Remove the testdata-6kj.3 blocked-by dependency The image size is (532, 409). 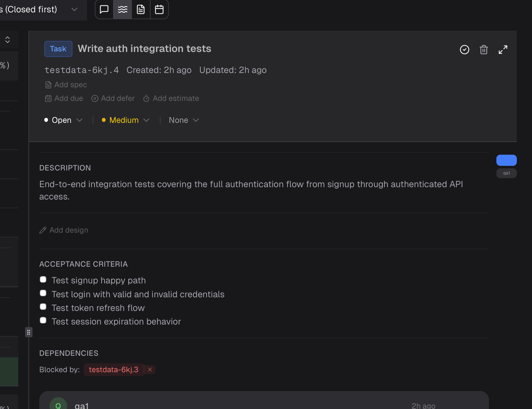point(150,369)
